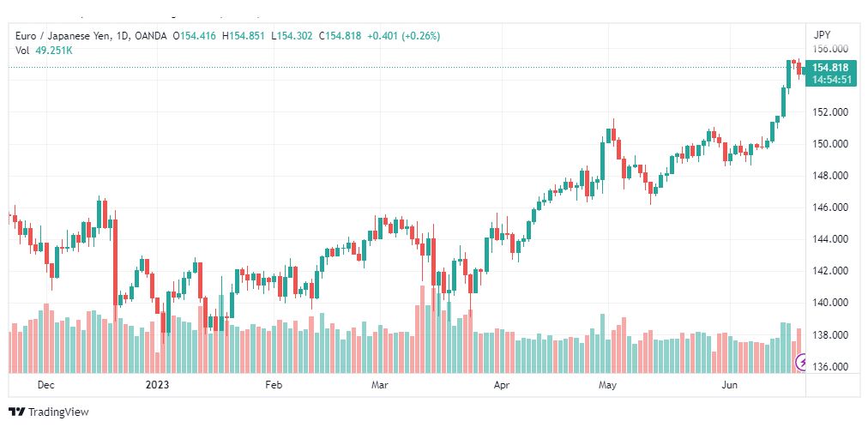Click the current price label 154.818
868x427 pixels.
pos(830,68)
